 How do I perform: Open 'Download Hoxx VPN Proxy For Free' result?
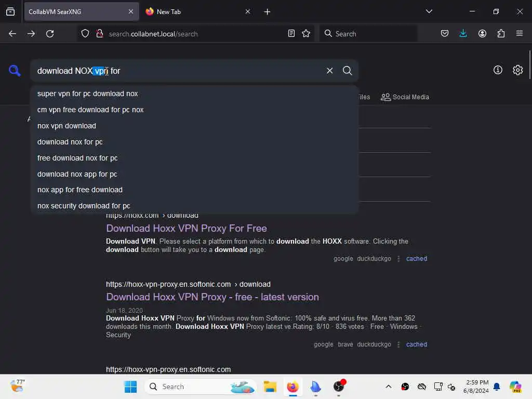pos(187,229)
